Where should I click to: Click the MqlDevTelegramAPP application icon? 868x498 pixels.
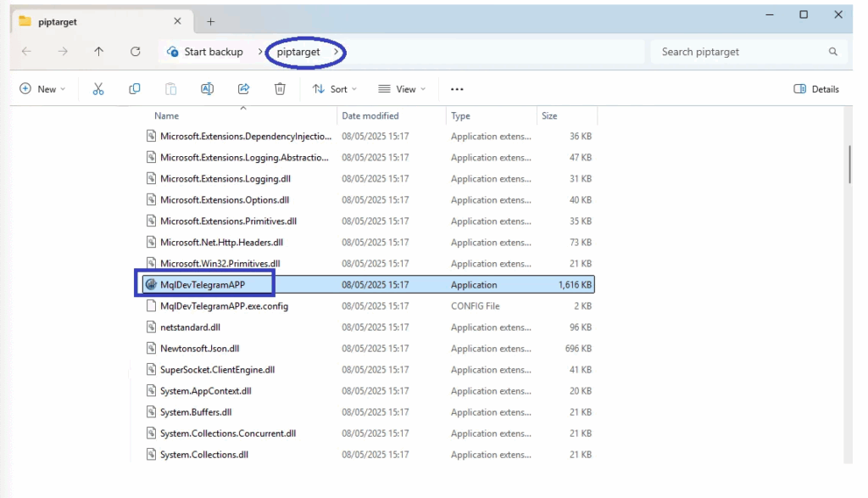pos(152,285)
